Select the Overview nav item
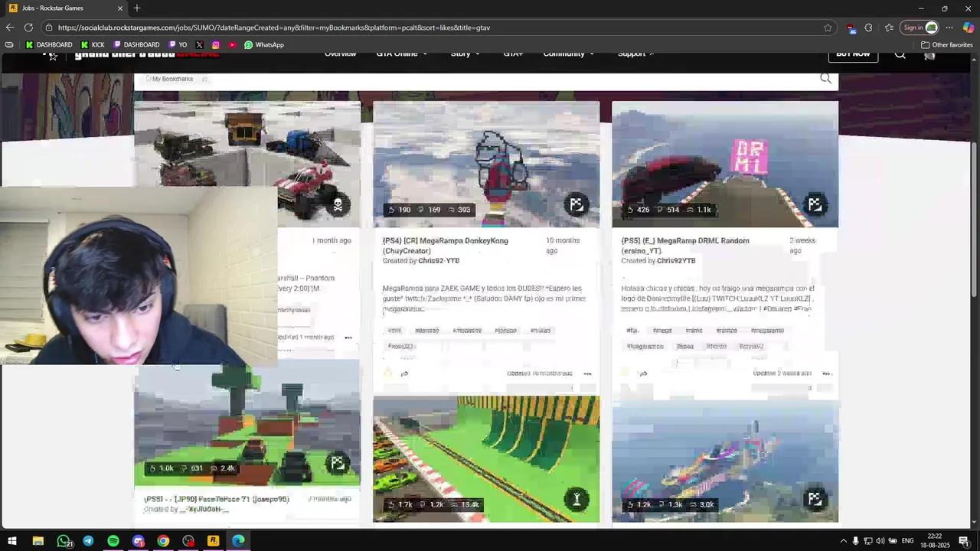 click(x=340, y=54)
